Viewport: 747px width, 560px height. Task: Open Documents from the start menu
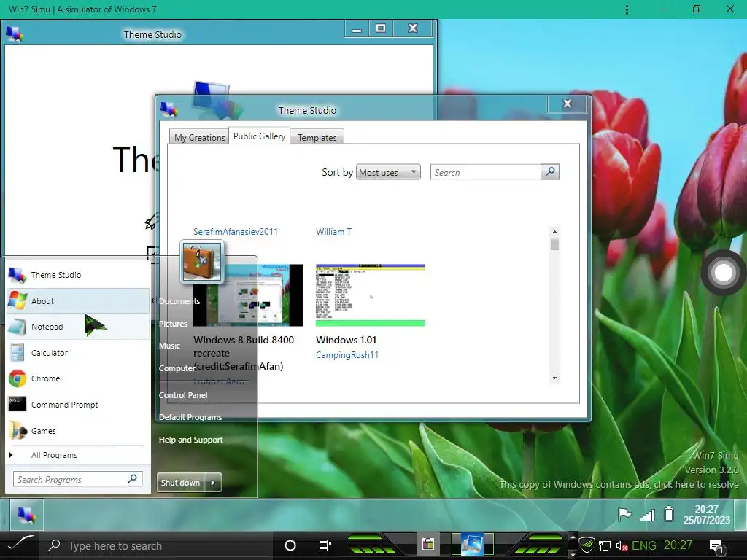click(x=179, y=301)
